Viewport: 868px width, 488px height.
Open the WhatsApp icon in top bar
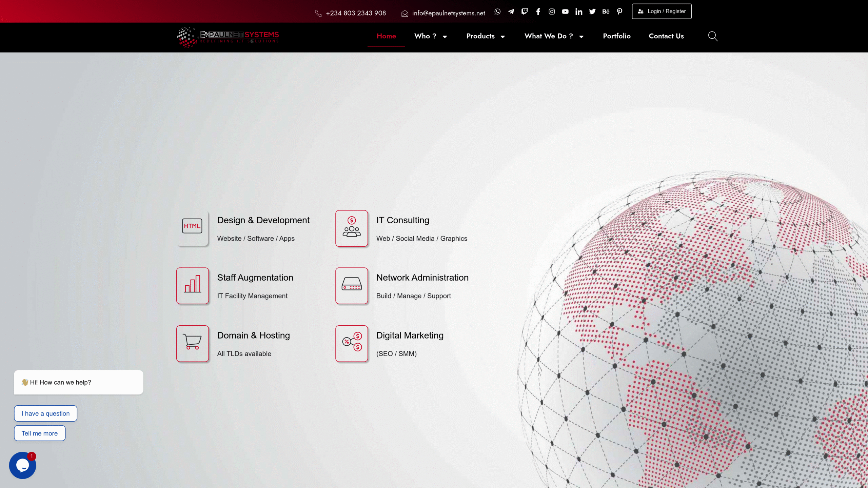pyautogui.click(x=497, y=12)
